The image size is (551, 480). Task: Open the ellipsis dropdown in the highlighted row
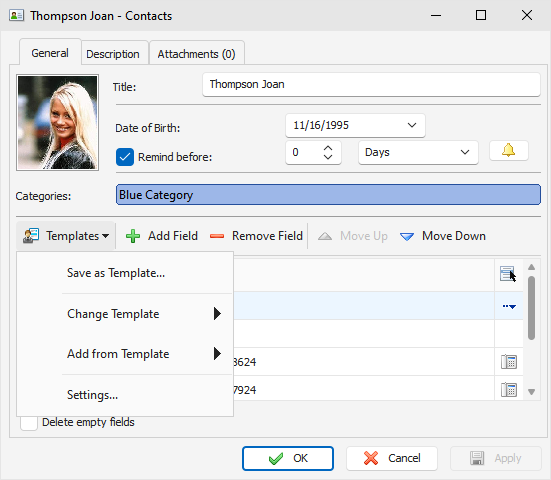click(x=509, y=306)
